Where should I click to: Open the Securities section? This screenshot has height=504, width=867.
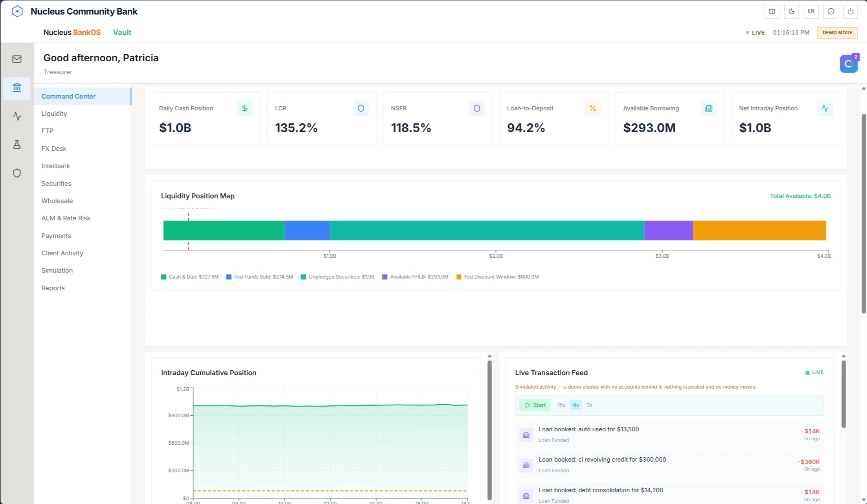coord(82,183)
